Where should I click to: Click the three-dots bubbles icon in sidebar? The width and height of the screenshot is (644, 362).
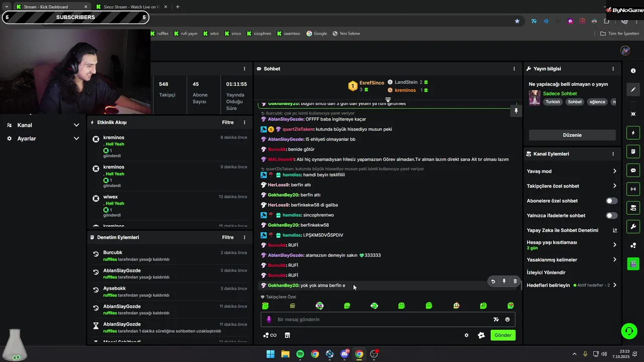(633, 245)
